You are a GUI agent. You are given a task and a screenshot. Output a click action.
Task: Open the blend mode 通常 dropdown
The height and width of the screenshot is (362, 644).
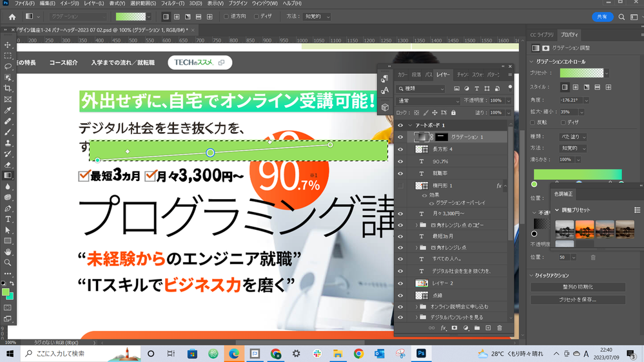click(x=428, y=100)
